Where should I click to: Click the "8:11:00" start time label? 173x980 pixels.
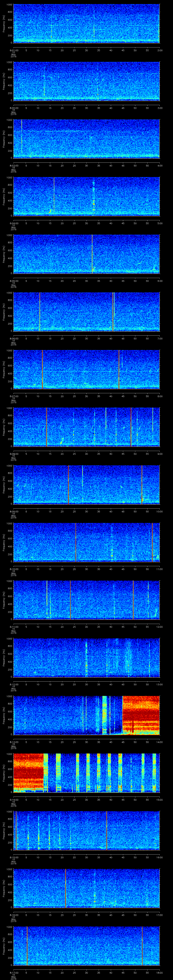click(14, 627)
